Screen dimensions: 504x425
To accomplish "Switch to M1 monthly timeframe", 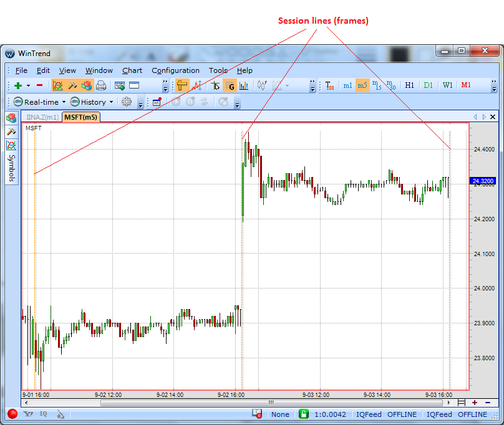I will click(466, 85).
